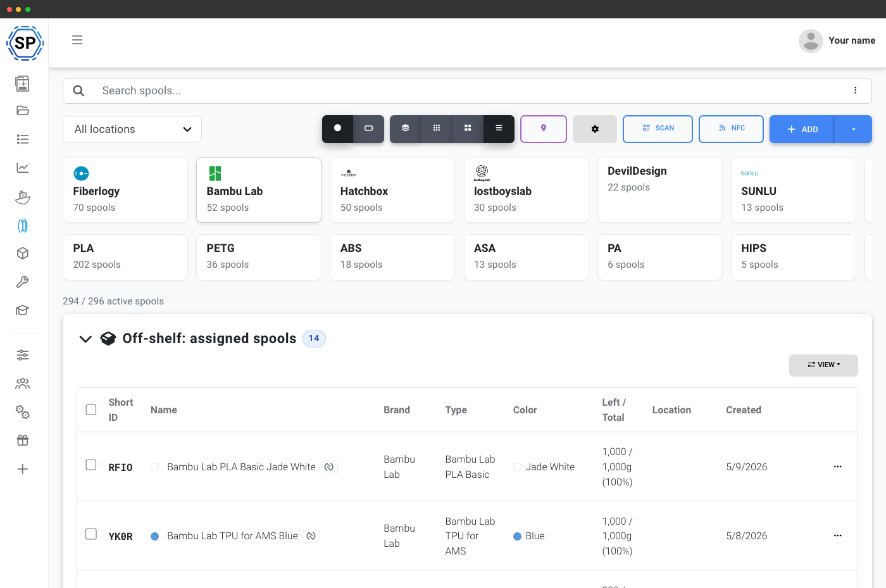886x588 pixels.
Task: Open the Bambu Lab PLA Basic Jade White spool
Action: 241,467
